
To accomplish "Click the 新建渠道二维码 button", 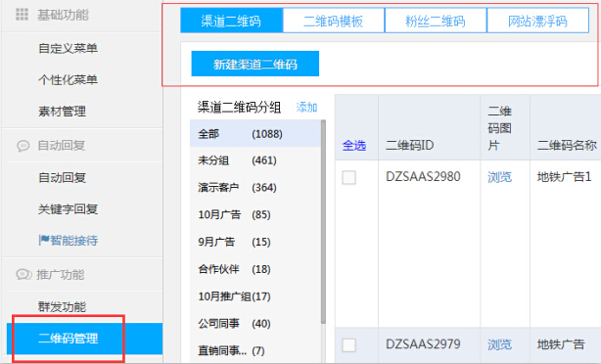I will pos(255,64).
